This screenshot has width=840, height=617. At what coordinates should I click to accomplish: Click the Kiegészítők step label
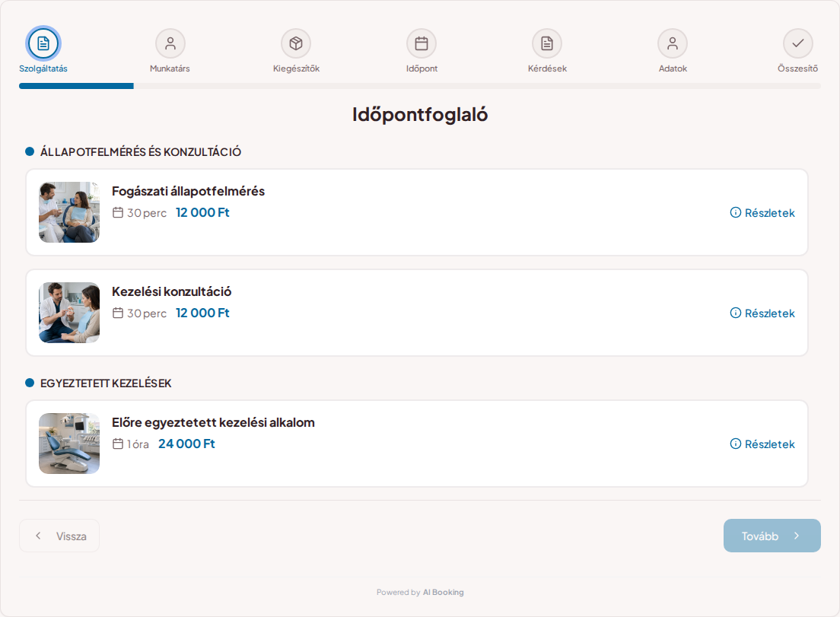(x=296, y=68)
